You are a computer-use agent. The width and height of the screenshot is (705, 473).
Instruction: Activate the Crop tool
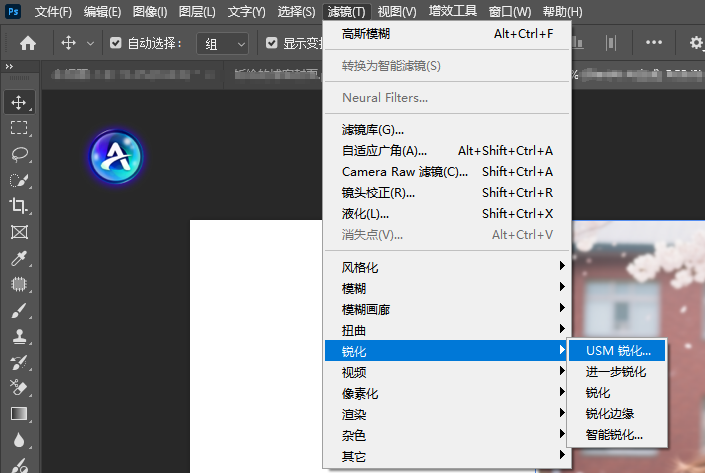(x=18, y=206)
